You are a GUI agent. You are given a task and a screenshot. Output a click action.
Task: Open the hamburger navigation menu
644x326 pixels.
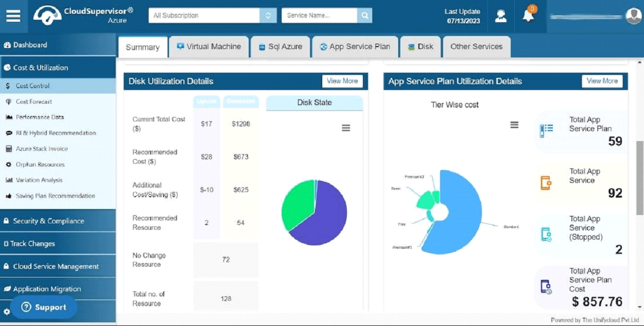tap(13, 16)
